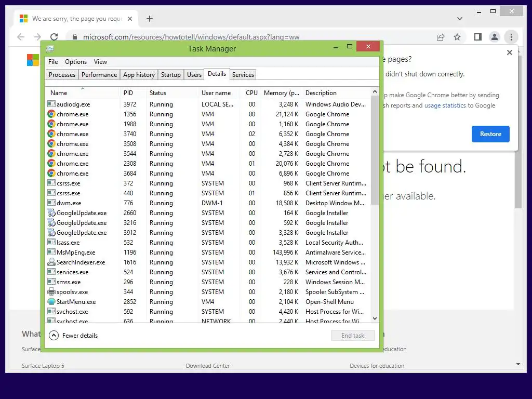Bookmark this page with the star icon
Image resolution: width=532 pixels, height=399 pixels.
[x=457, y=37]
